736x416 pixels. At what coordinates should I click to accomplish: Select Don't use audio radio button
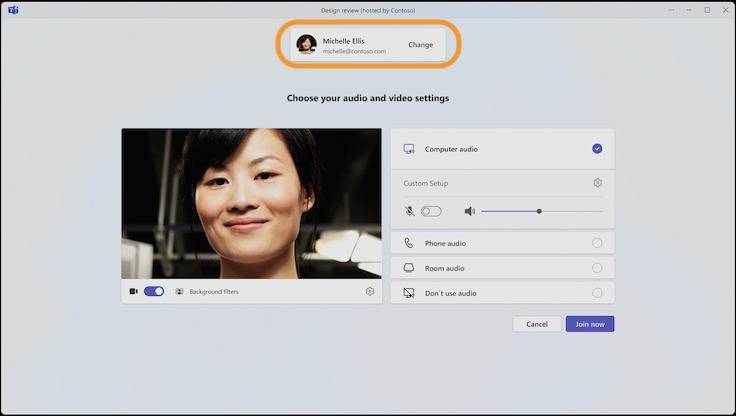click(597, 293)
